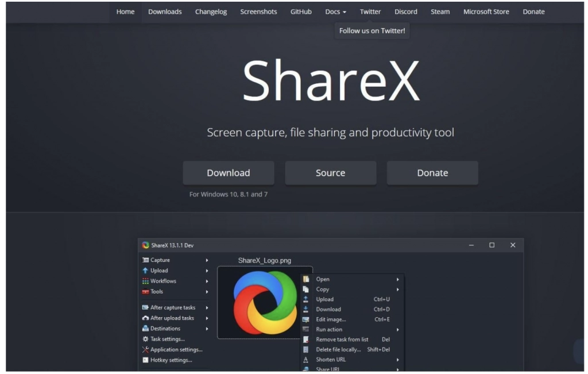Screen dimensions: 588x374
Task: Expand the Shorten URL submenu arrow
Action: coord(397,360)
